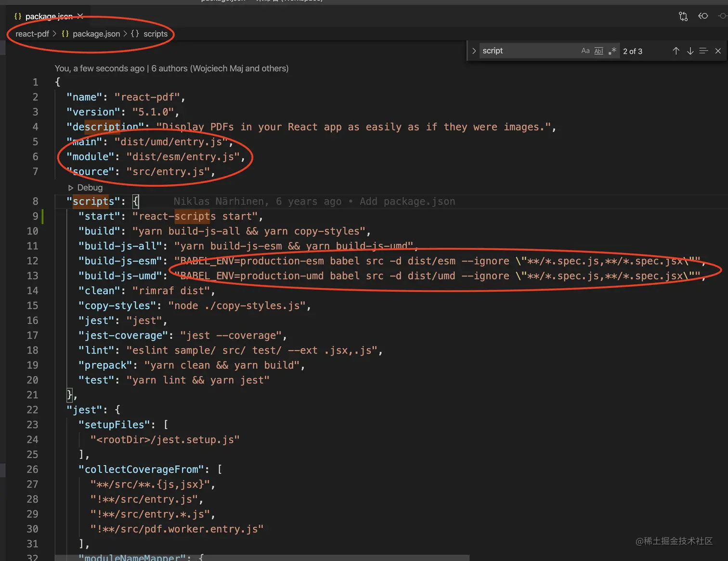
Task: Close the find widget
Action: click(x=718, y=51)
